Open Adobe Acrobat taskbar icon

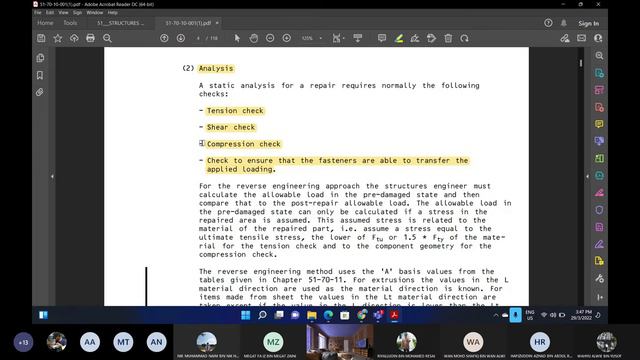tap(394, 315)
